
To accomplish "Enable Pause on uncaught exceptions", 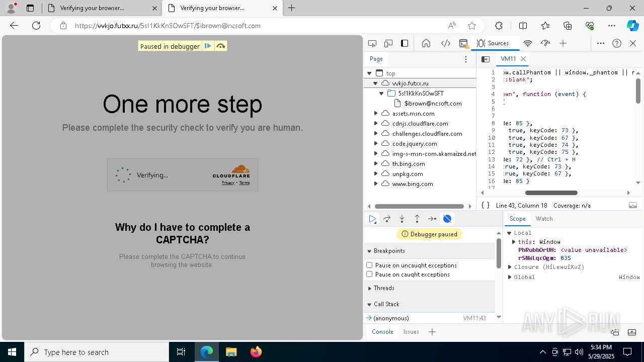I will (369, 265).
